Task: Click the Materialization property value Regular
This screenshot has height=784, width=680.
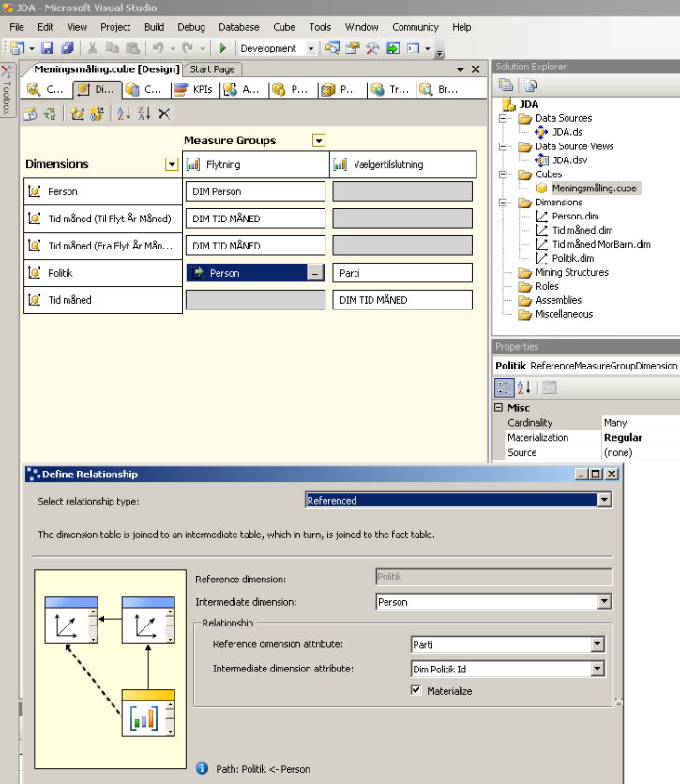Action: click(641, 438)
